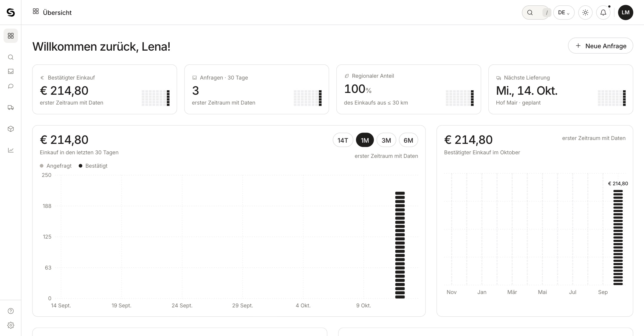This screenshot has width=644, height=336.
Task: Open the settings gear icon in the sidebar
Action: pos(11,325)
